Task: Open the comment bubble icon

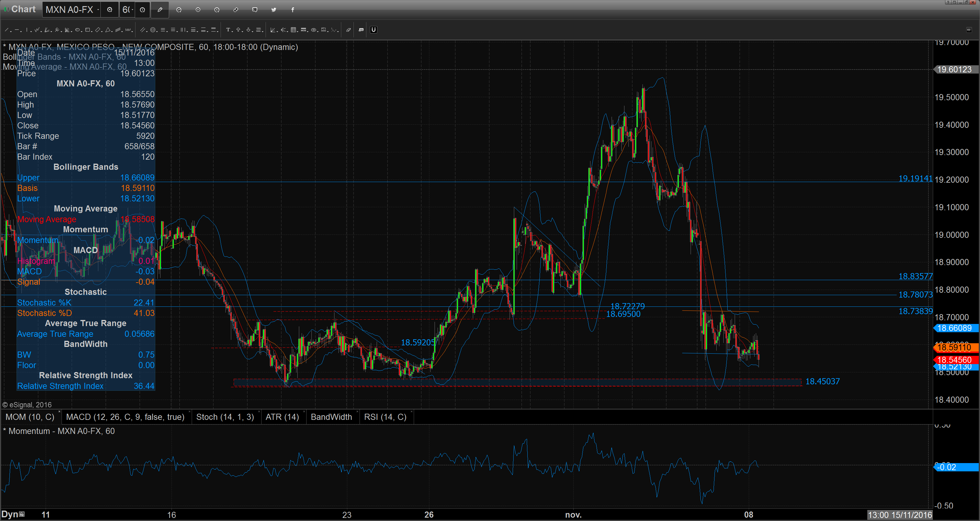Action: 255,10
